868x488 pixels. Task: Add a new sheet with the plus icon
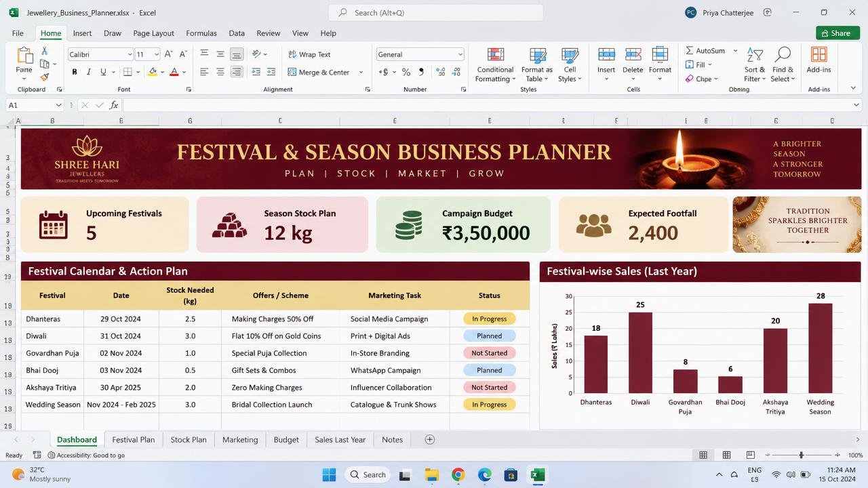[x=429, y=439]
